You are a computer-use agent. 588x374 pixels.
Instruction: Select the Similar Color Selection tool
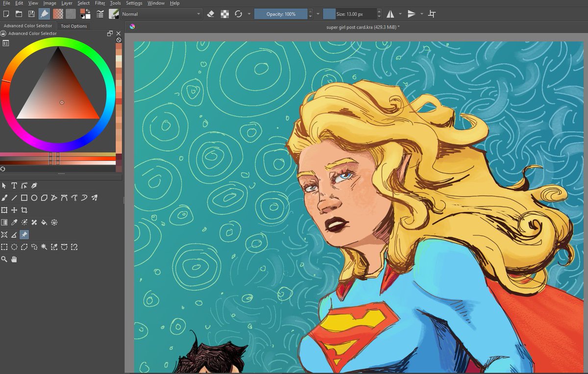tap(54, 247)
